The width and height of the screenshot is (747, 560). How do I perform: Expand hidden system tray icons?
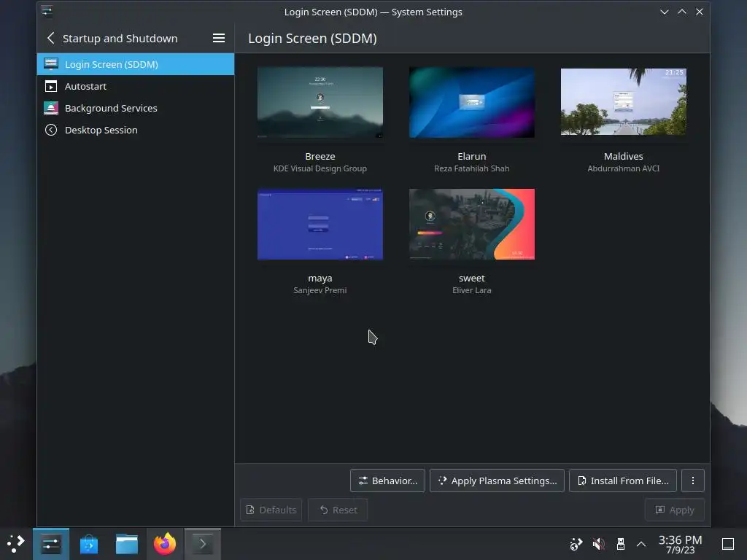(641, 544)
